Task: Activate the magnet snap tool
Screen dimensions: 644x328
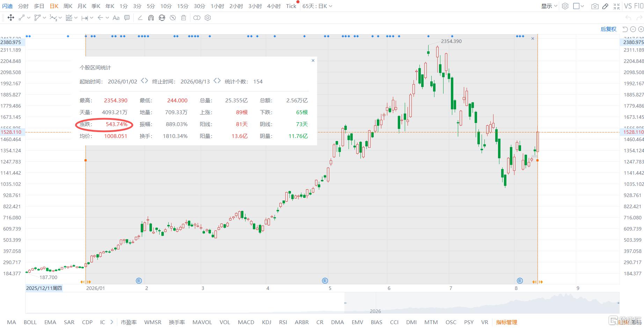Action: [x=151, y=18]
